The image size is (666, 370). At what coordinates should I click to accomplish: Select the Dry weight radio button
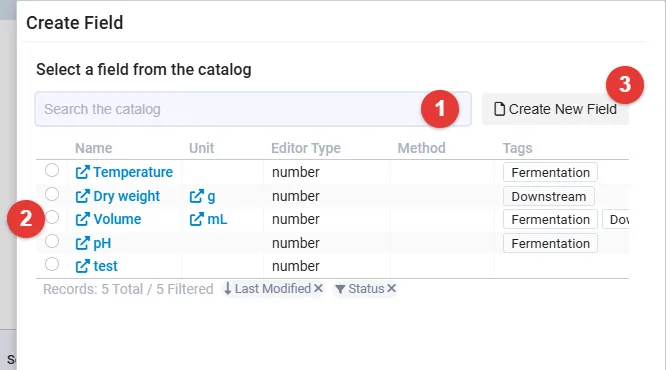pos(52,194)
